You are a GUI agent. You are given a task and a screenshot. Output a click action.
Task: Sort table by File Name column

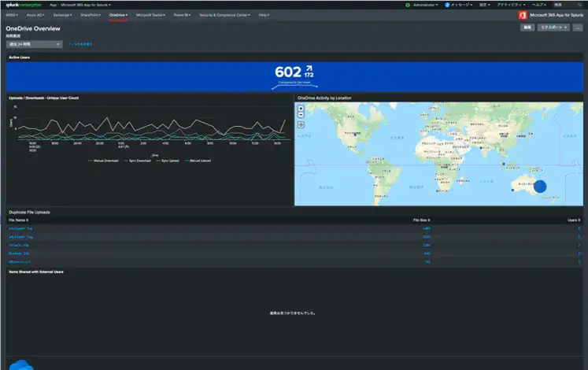(x=18, y=220)
